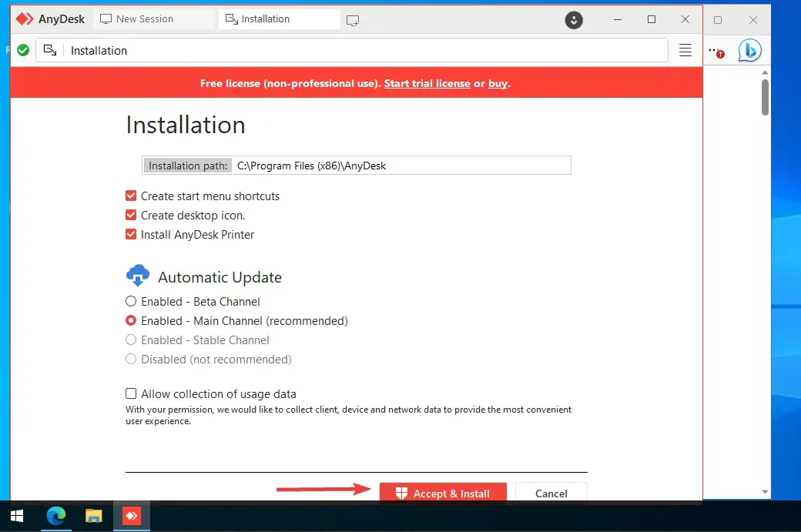The height and width of the screenshot is (532, 801).
Task: Click the scroll up arrow in background window
Action: coord(765,72)
